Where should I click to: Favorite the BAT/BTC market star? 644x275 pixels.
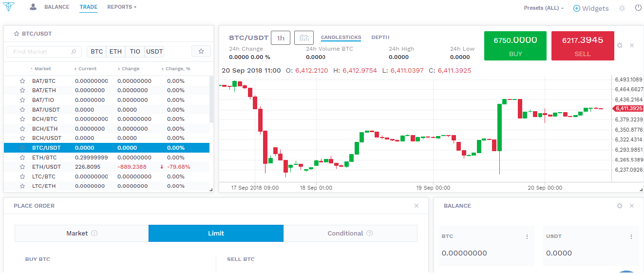click(x=22, y=81)
